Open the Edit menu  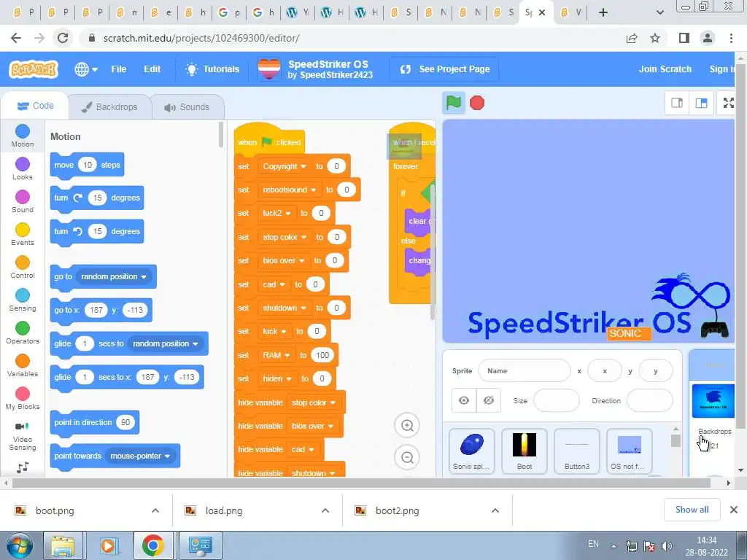(152, 69)
